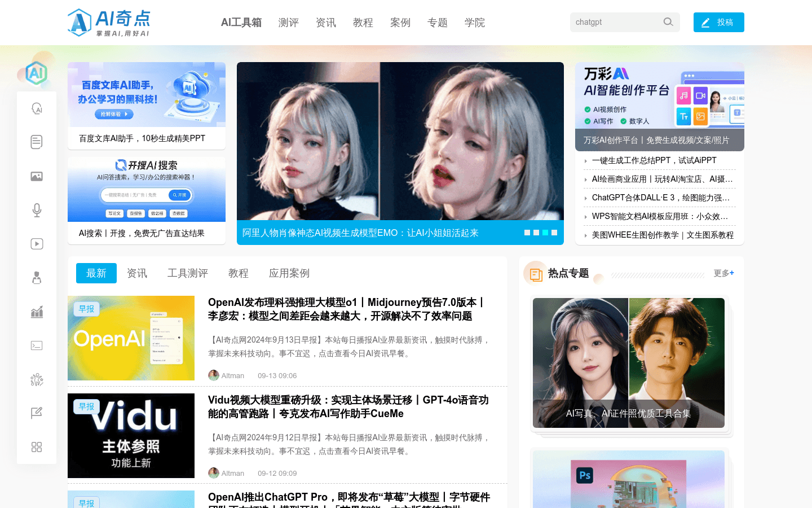Open the grid more-tools sidebar icon

pyautogui.click(x=37, y=447)
